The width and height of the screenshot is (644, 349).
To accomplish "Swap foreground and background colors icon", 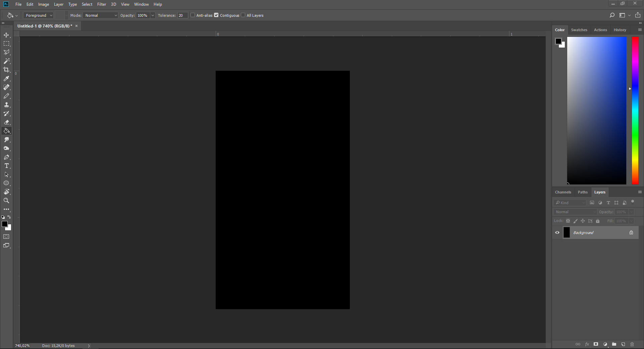I will pos(9,217).
